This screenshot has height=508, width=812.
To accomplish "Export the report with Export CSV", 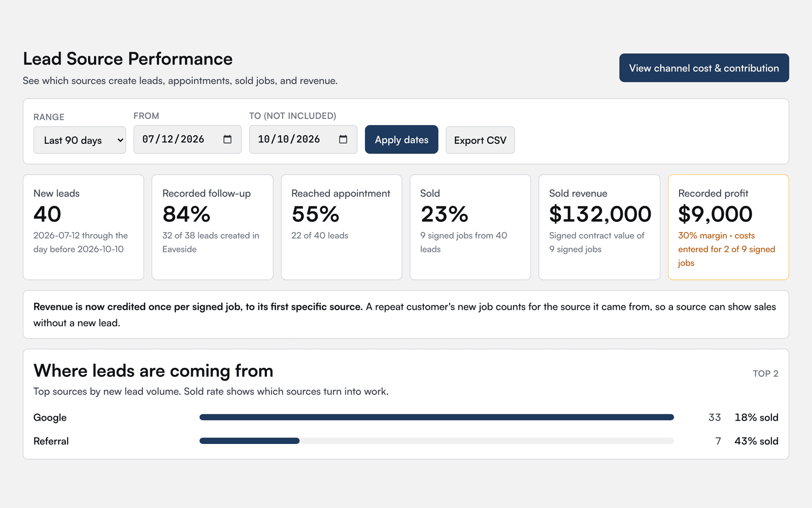I will pyautogui.click(x=480, y=140).
